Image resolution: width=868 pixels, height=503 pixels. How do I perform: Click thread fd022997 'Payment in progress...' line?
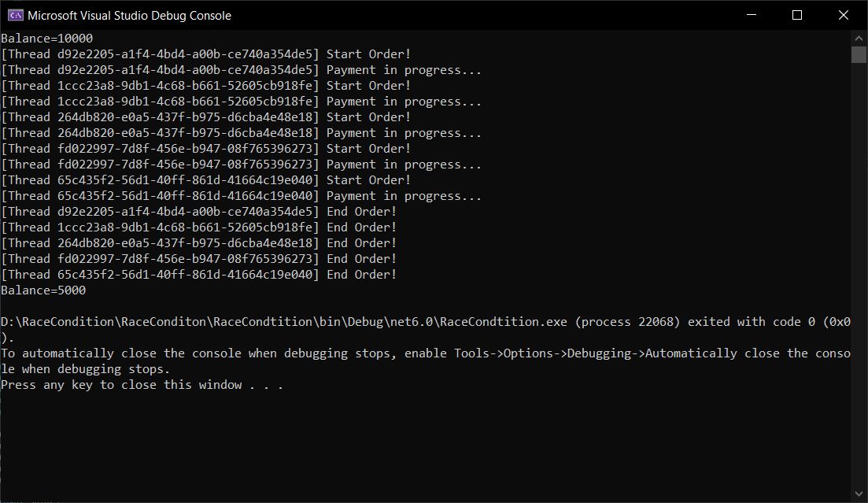[241, 165]
